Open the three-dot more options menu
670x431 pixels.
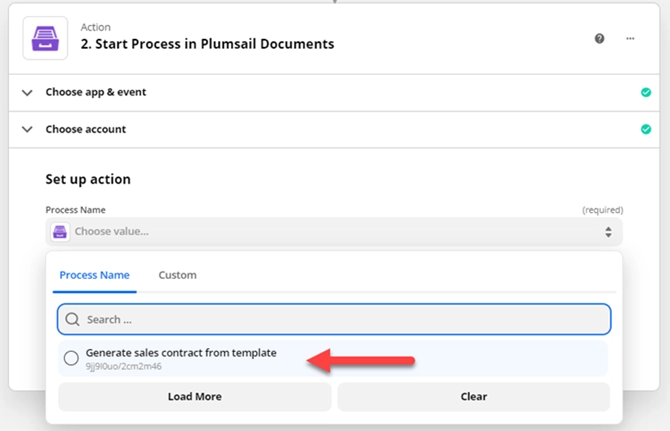630,38
